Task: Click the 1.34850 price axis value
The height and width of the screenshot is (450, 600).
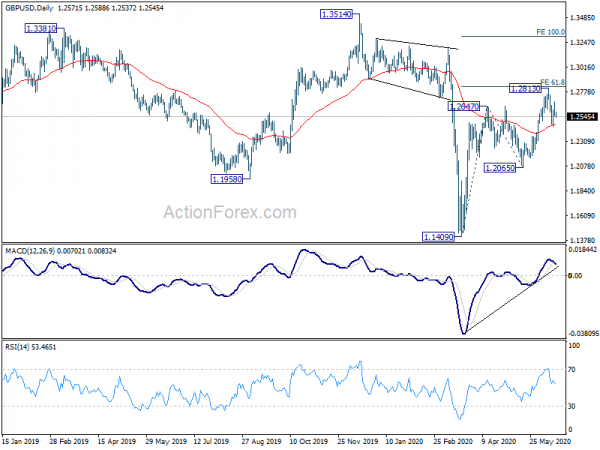Action: [582, 18]
